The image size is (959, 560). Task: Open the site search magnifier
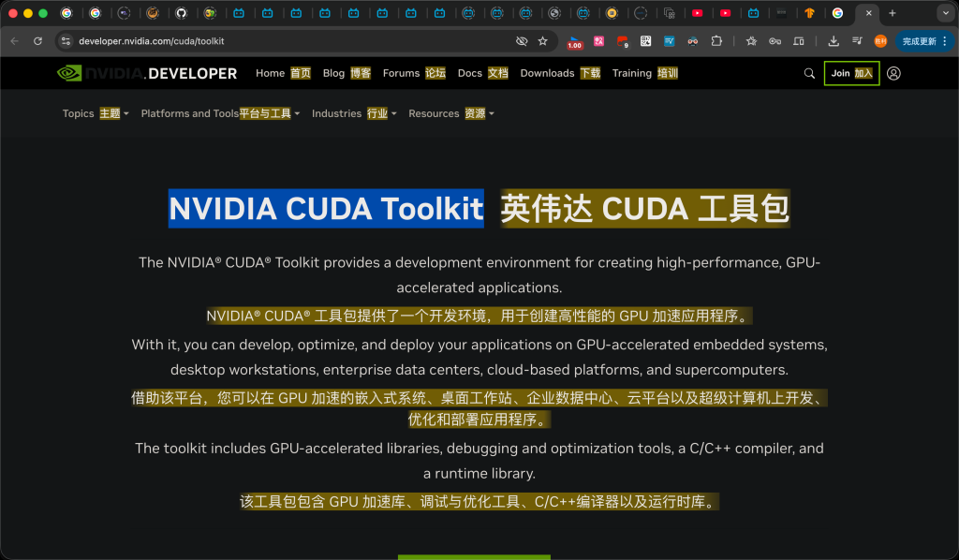(809, 73)
